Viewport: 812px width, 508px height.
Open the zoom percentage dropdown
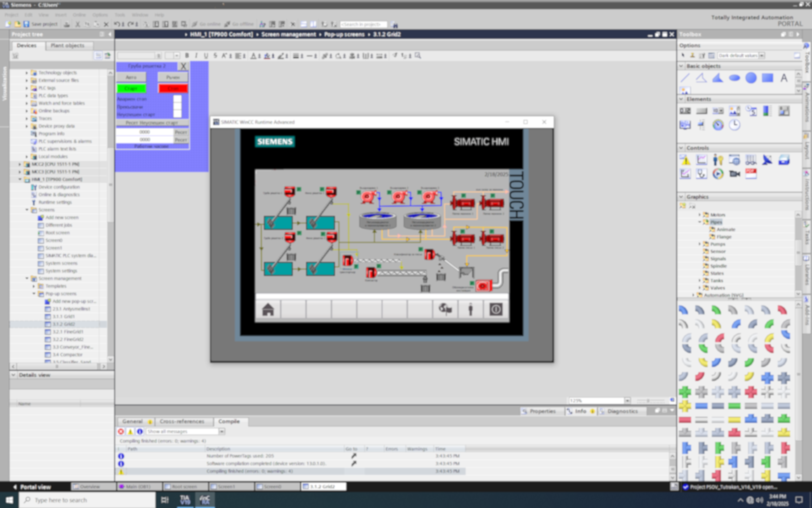[x=627, y=400]
